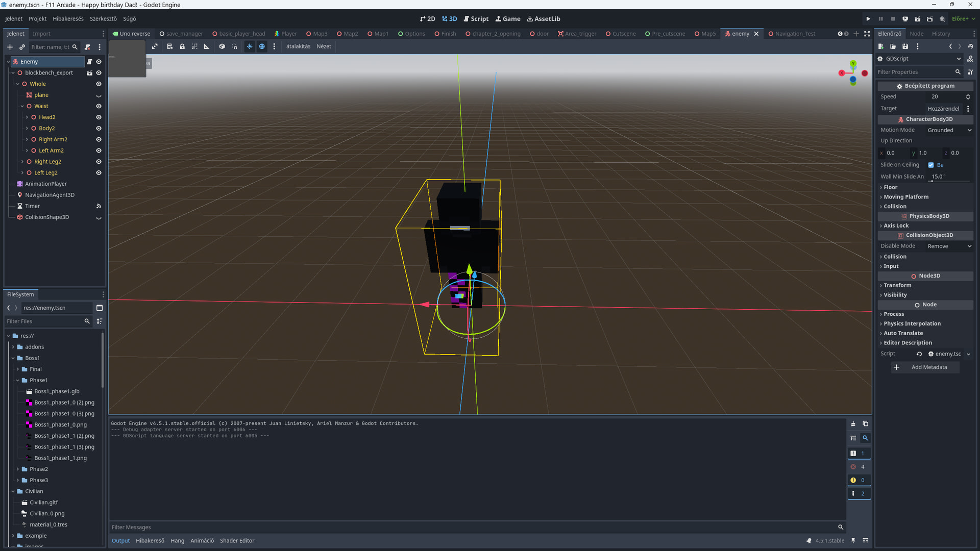Toggle the preview sun light icon
This screenshot has height=551, width=980.
pos(250,46)
